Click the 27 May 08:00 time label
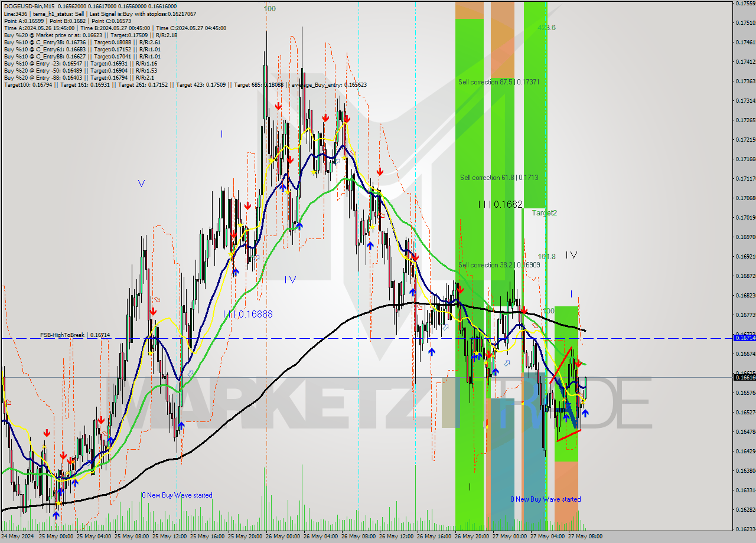Screen dimensions: 756x543 coord(585,537)
